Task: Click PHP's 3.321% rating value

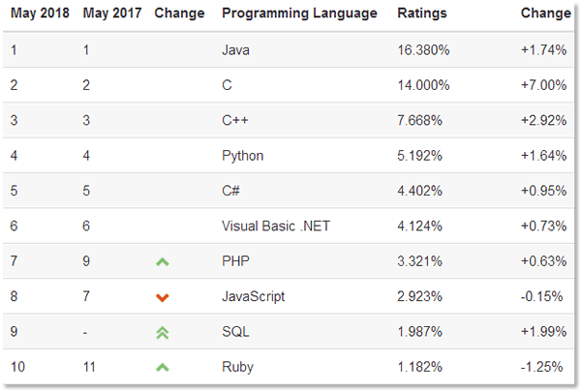Action: click(x=421, y=261)
